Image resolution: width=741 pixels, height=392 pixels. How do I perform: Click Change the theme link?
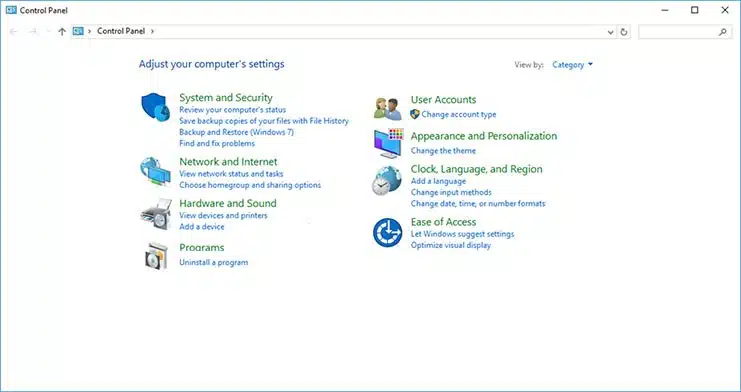(x=443, y=151)
